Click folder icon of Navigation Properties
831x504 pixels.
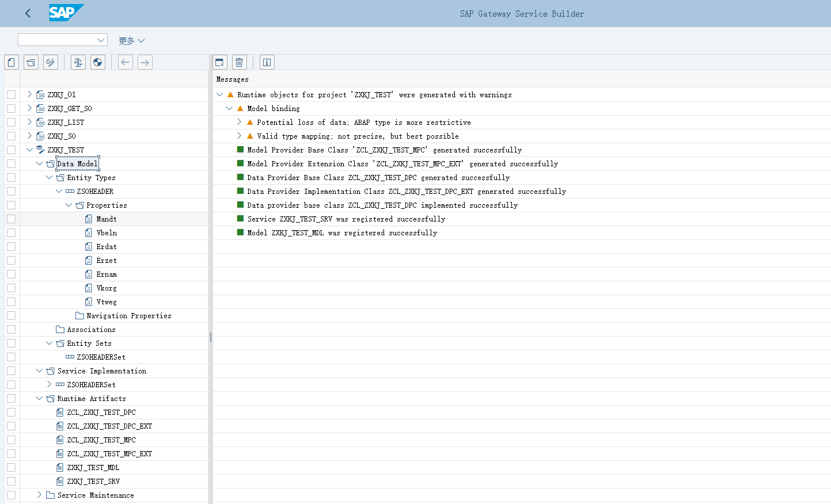point(79,315)
